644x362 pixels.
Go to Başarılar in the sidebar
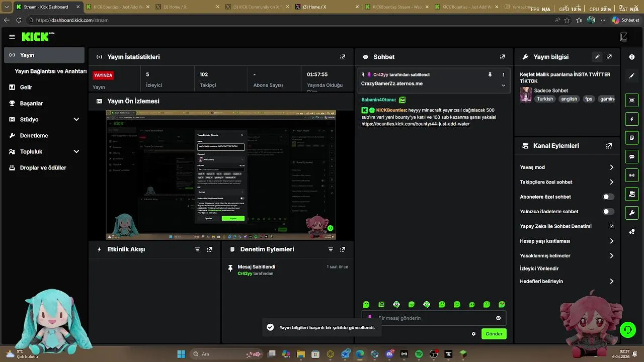44,104
